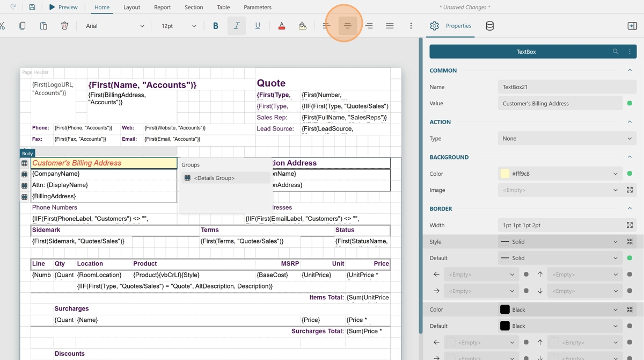The height and width of the screenshot is (360, 644).
Task: Justify text alignment
Action: click(x=390, y=26)
